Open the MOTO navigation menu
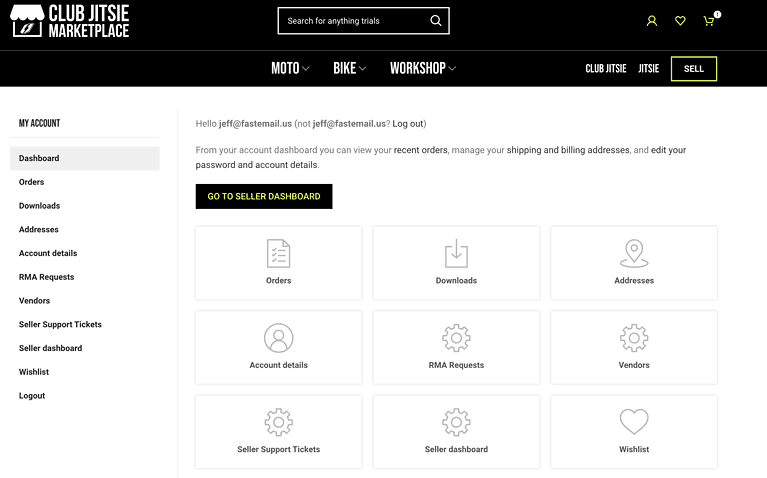Image resolution: width=767 pixels, height=478 pixels. click(x=285, y=68)
